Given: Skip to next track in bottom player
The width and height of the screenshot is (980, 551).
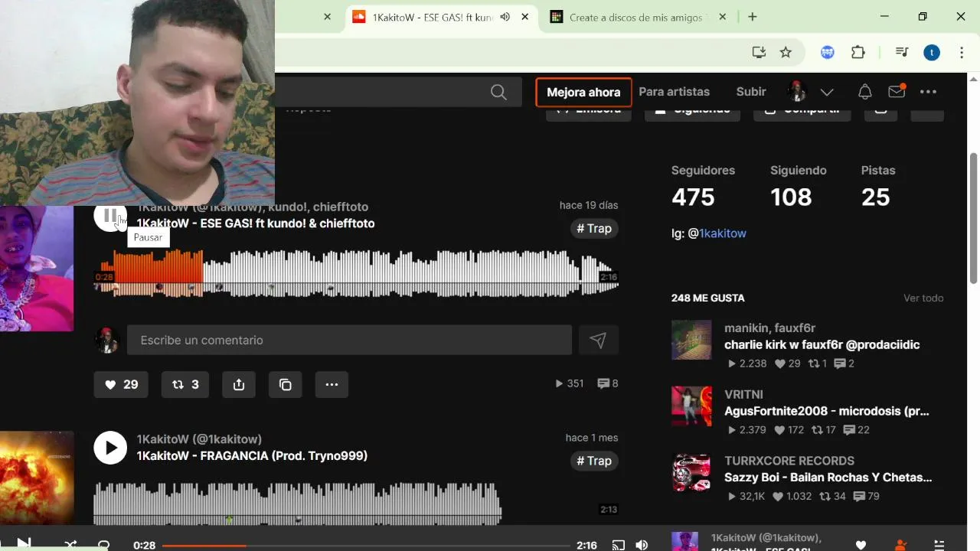Looking at the screenshot, I should click(x=24, y=544).
